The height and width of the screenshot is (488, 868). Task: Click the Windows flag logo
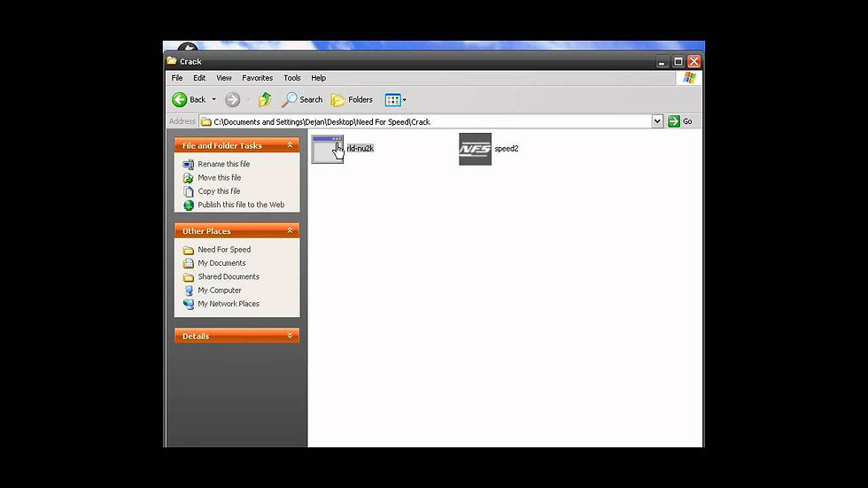point(689,78)
